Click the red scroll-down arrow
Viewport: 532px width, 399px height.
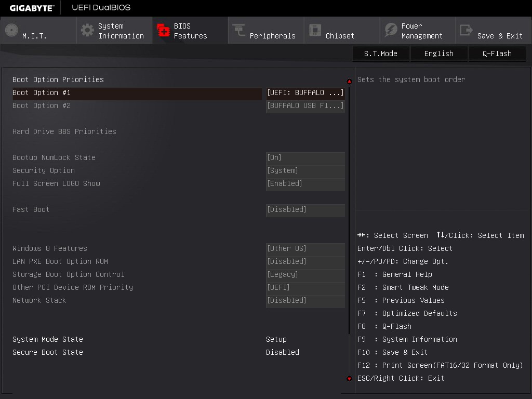pos(349,379)
